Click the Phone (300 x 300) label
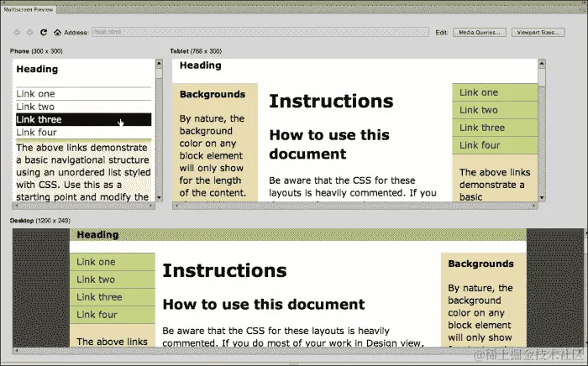 (x=36, y=51)
